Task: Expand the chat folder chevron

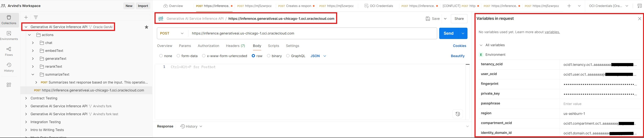Action: click(33, 43)
